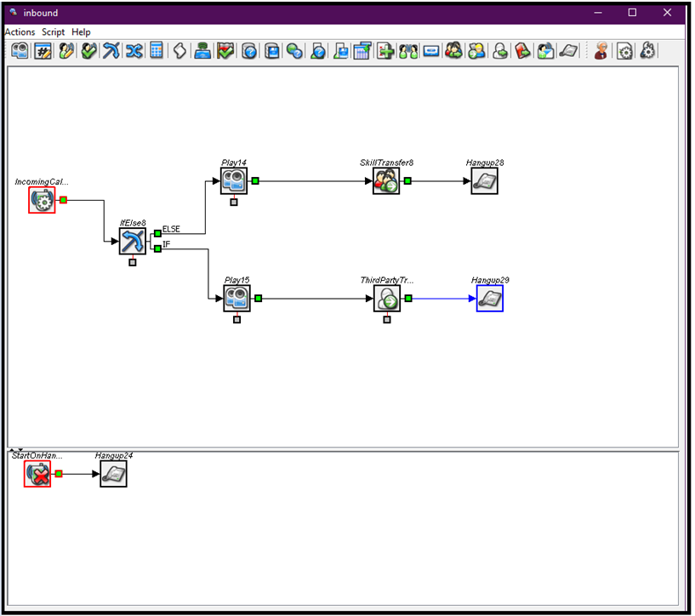Select the Hangup28 node
Image resolution: width=695 pixels, height=616 pixels.
pos(484,181)
